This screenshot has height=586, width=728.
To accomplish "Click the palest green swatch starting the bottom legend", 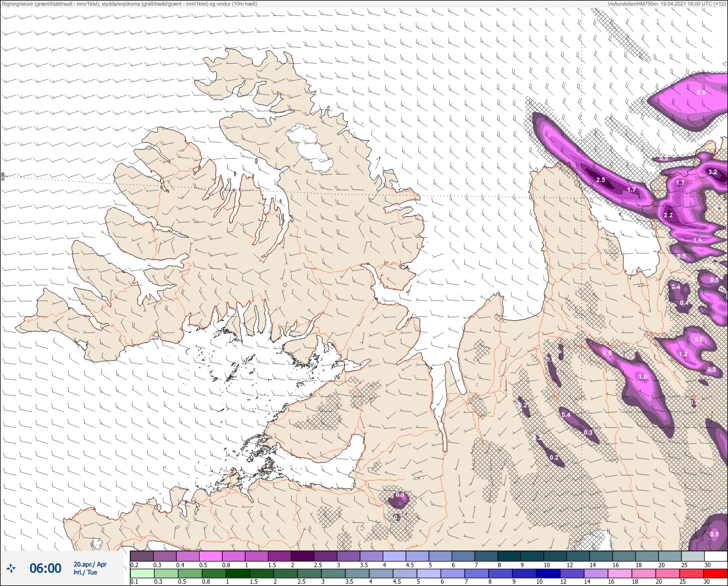I will click(142, 572).
